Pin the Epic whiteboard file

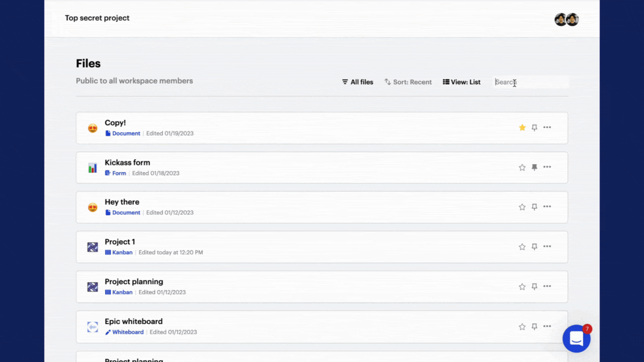click(535, 327)
